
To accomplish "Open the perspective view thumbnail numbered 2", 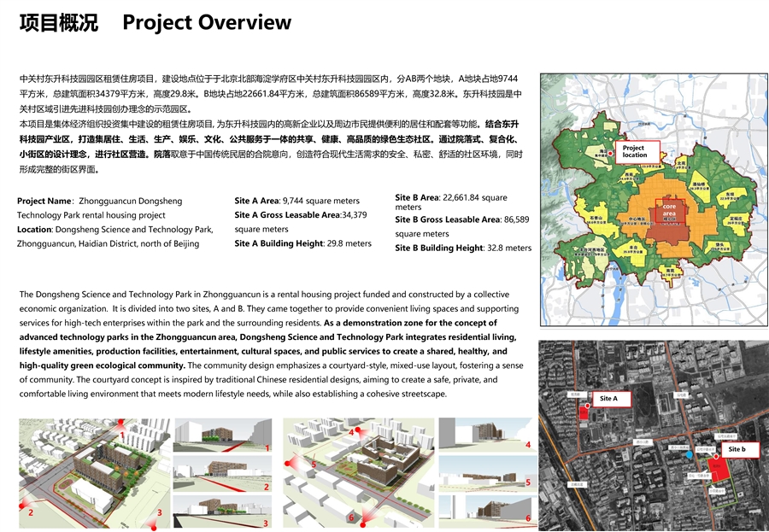I will (x=223, y=474).
